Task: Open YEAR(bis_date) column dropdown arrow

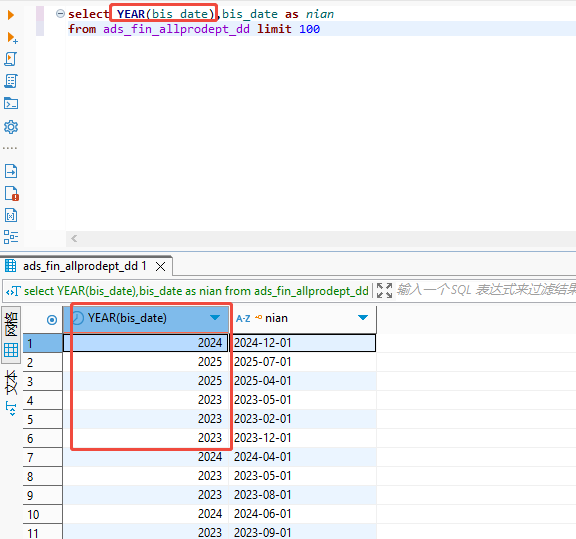Action: (215, 318)
